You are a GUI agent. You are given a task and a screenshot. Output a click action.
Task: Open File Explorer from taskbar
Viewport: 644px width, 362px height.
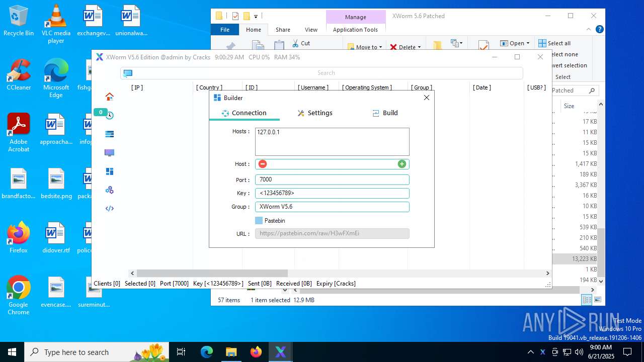tap(231, 352)
